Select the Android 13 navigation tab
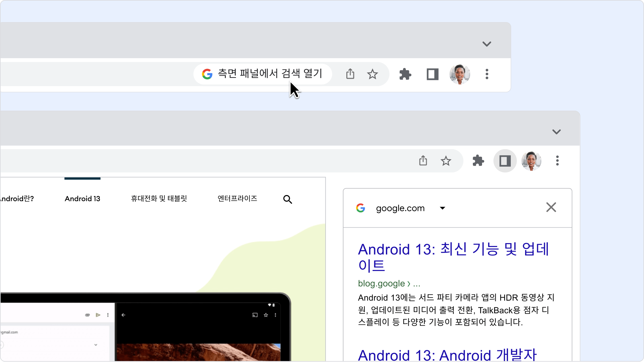Viewport: 644px width, 362px height. pos(82,199)
